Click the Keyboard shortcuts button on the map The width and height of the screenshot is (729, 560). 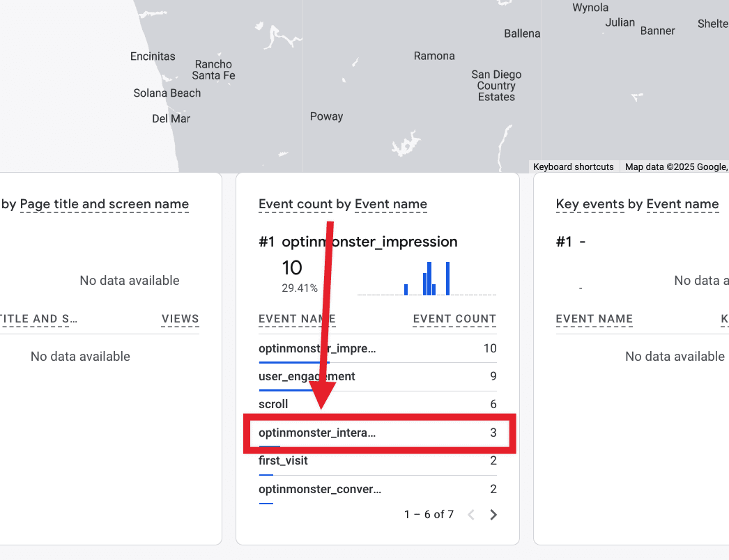pos(573,166)
